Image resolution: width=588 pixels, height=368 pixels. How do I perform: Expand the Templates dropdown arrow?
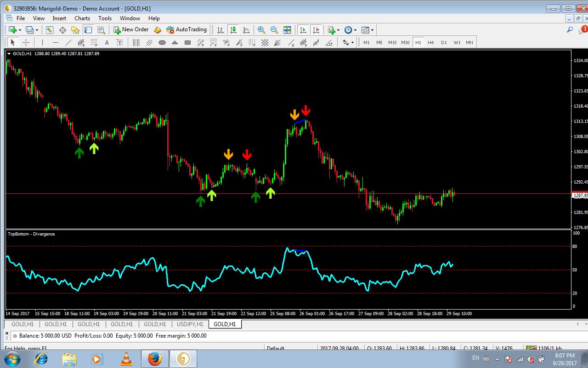coord(372,30)
